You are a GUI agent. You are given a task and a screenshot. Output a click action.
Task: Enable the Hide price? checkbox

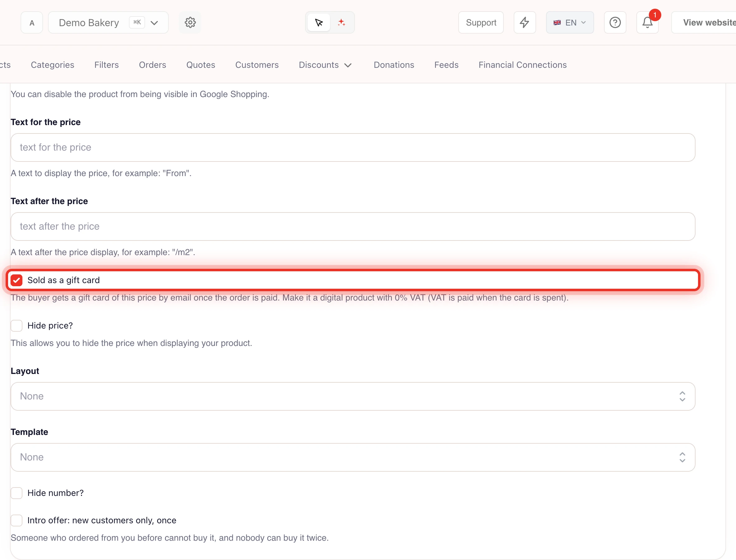tap(16, 325)
